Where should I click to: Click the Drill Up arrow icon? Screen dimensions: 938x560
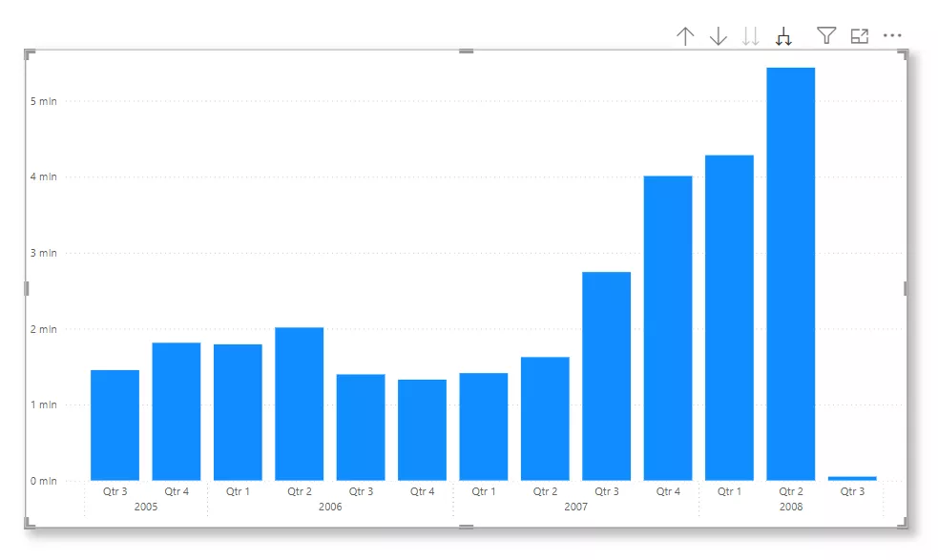tap(685, 36)
